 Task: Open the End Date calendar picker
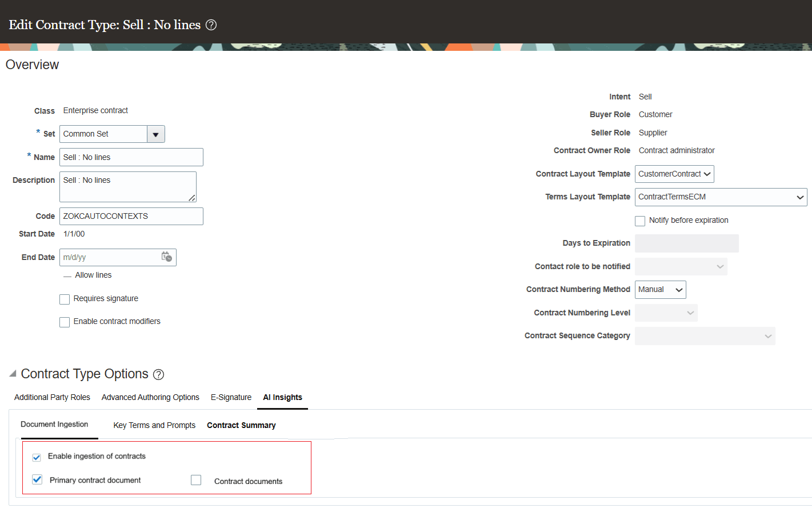(x=167, y=257)
